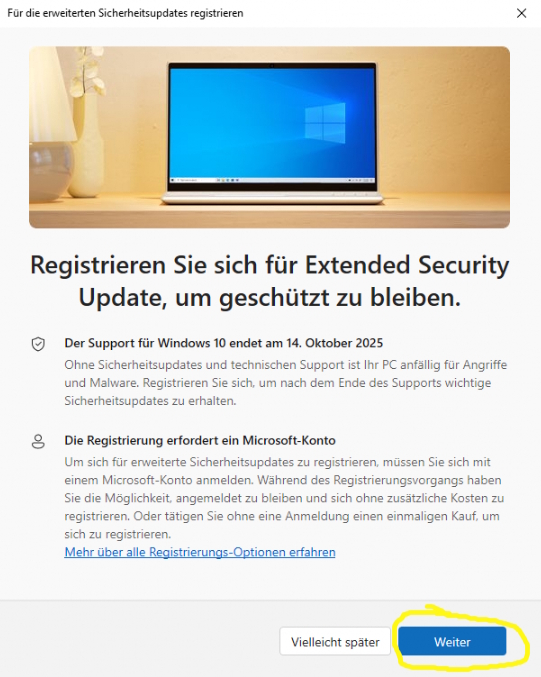Image resolution: width=541 pixels, height=677 pixels.
Task: Close the registration dialog with X
Action: pos(522,13)
